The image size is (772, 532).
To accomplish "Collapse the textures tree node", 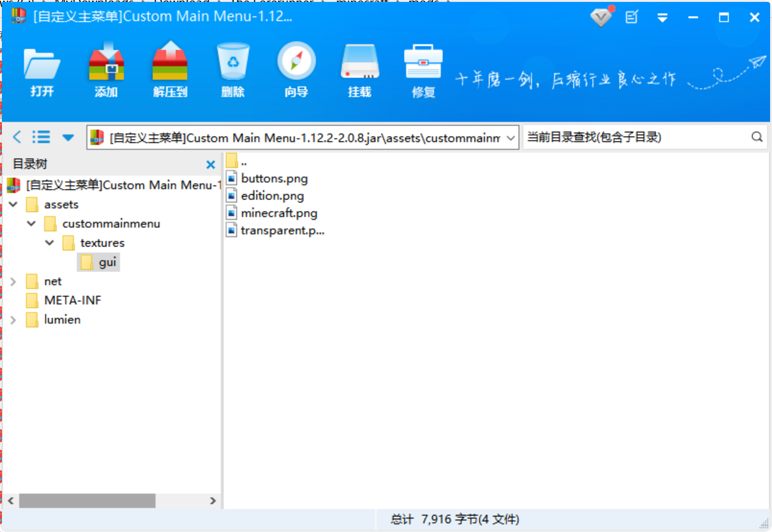I will click(x=50, y=243).
